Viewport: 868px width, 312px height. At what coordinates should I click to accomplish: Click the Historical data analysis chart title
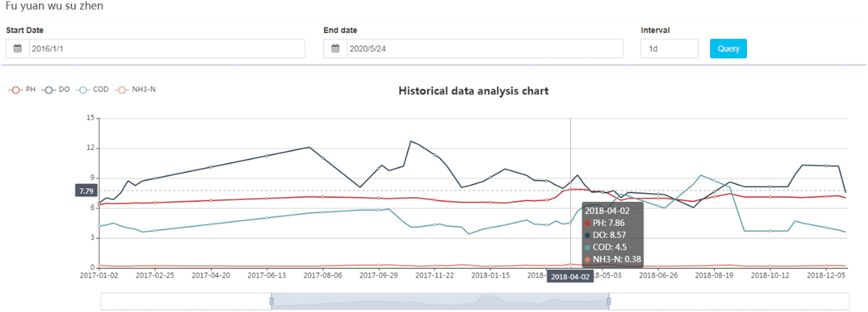pyautogui.click(x=473, y=91)
